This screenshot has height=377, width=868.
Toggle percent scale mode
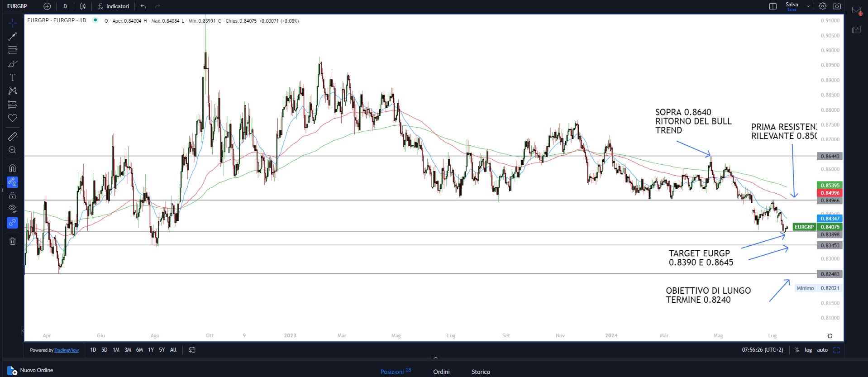click(797, 350)
